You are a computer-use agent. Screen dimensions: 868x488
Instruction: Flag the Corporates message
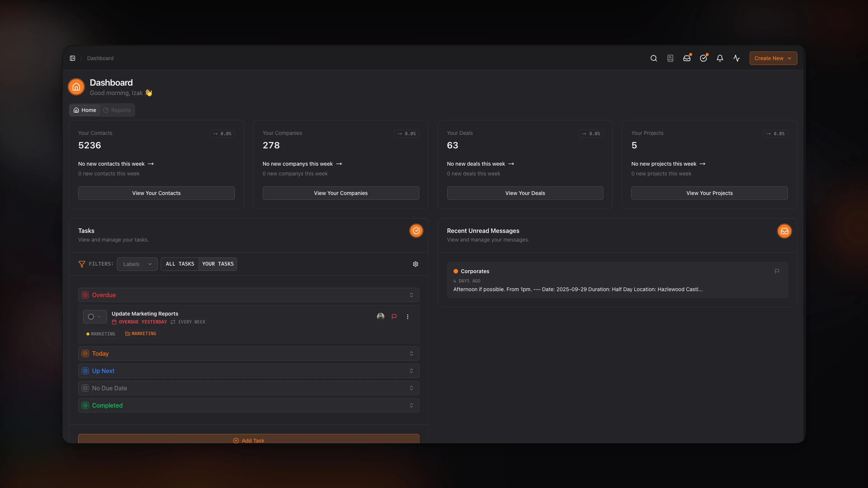[x=777, y=271]
